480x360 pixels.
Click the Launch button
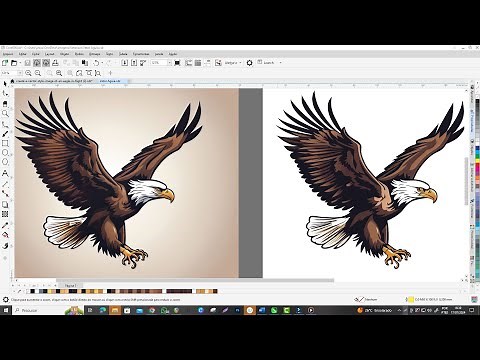[266, 63]
